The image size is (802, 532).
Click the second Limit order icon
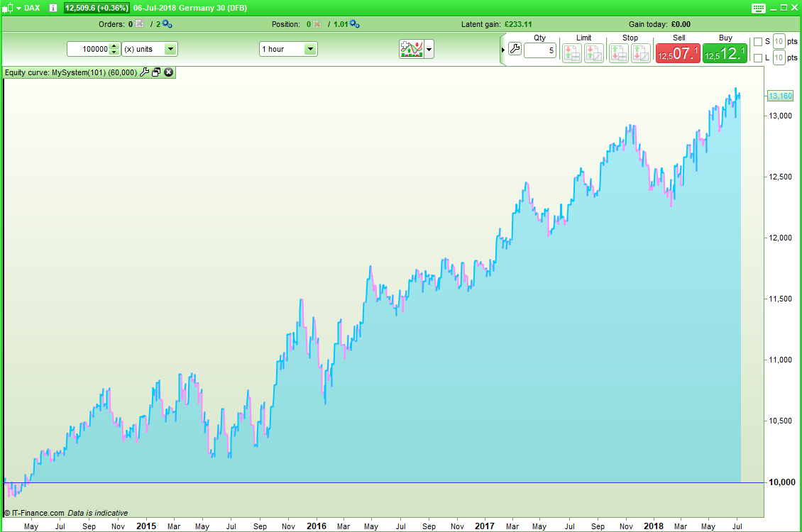point(594,53)
